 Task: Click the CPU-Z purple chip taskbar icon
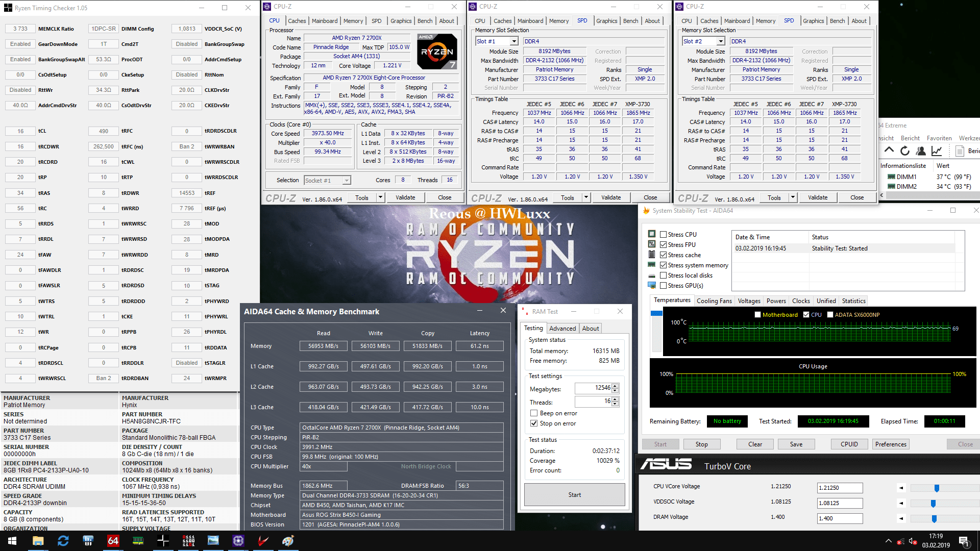coord(238,541)
